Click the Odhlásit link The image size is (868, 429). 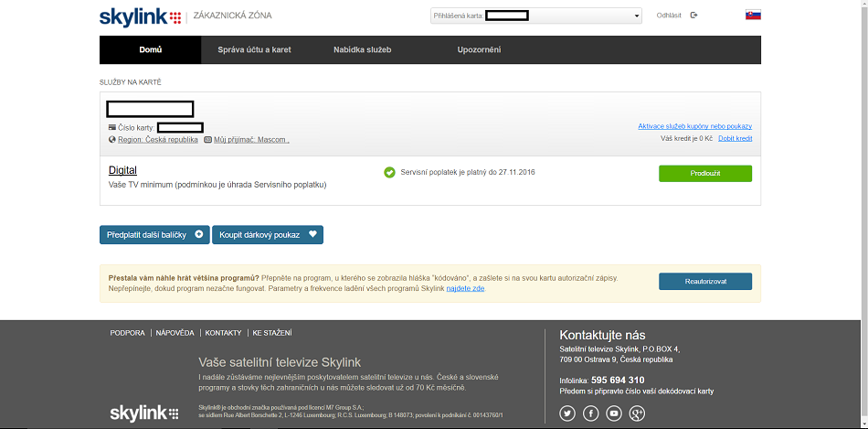(x=669, y=16)
